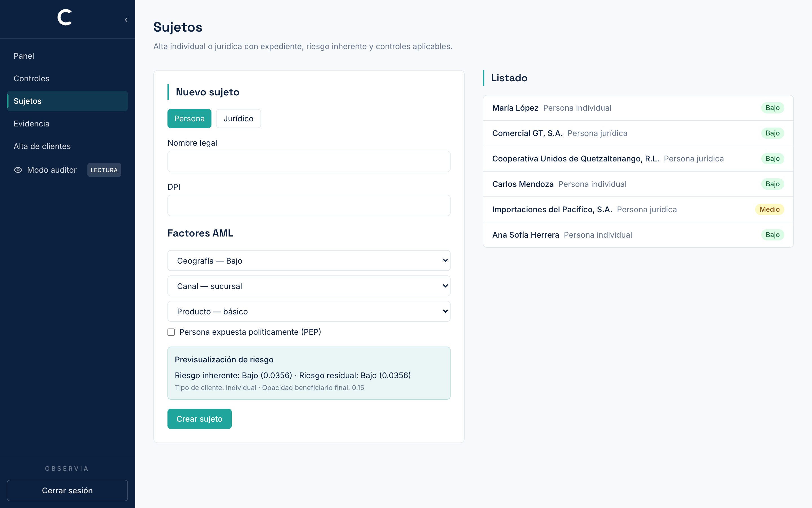Click the Factores AML heading
Screen dimensions: 812x508
click(x=200, y=233)
